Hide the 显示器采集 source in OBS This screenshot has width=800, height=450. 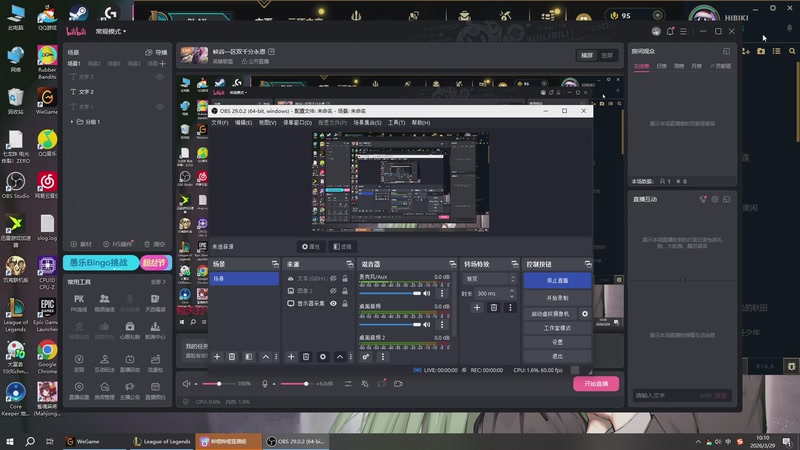(333, 303)
